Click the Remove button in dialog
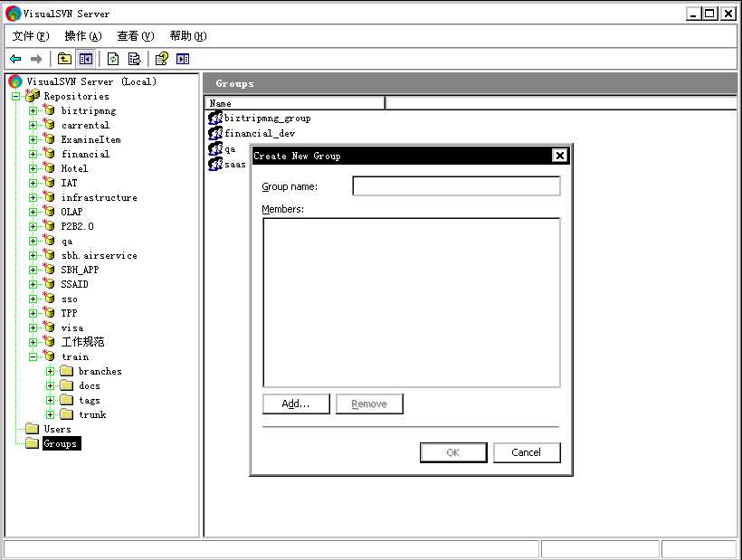The height and width of the screenshot is (560, 742). coord(369,403)
